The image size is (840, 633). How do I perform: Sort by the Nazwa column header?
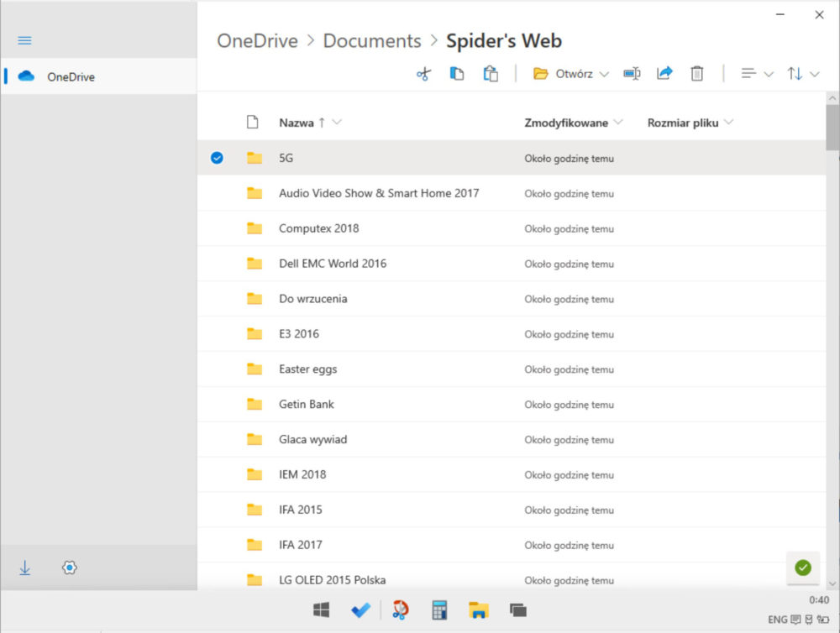297,123
